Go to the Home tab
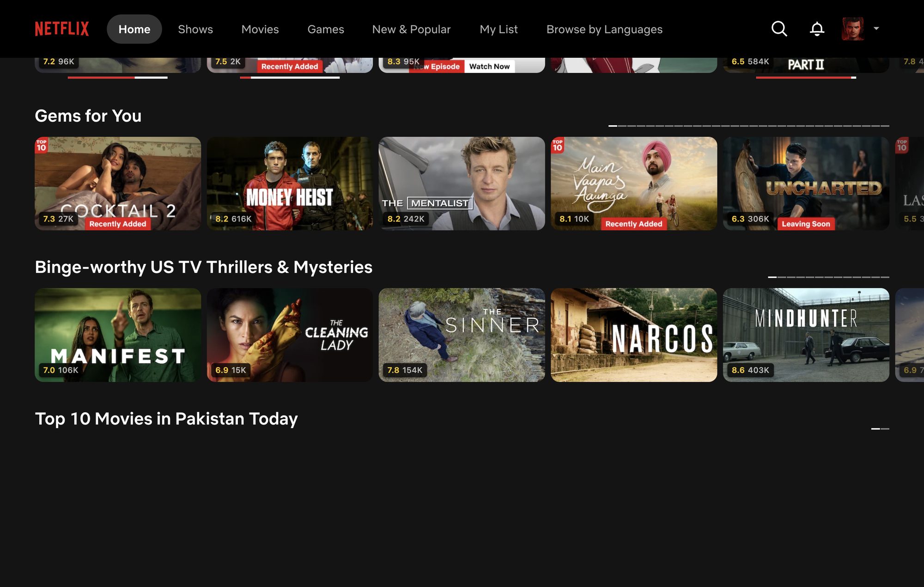924x587 pixels. [134, 29]
